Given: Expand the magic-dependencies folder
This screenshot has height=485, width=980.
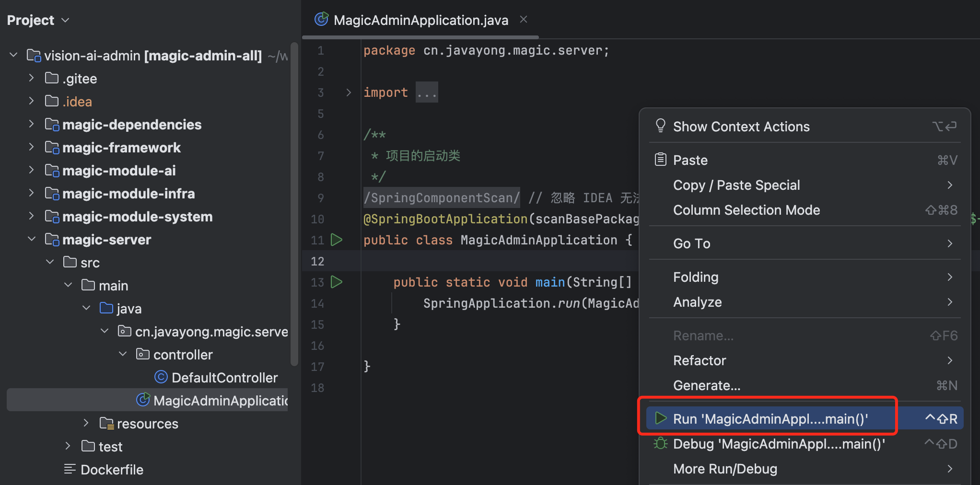Looking at the screenshot, I should (31, 124).
